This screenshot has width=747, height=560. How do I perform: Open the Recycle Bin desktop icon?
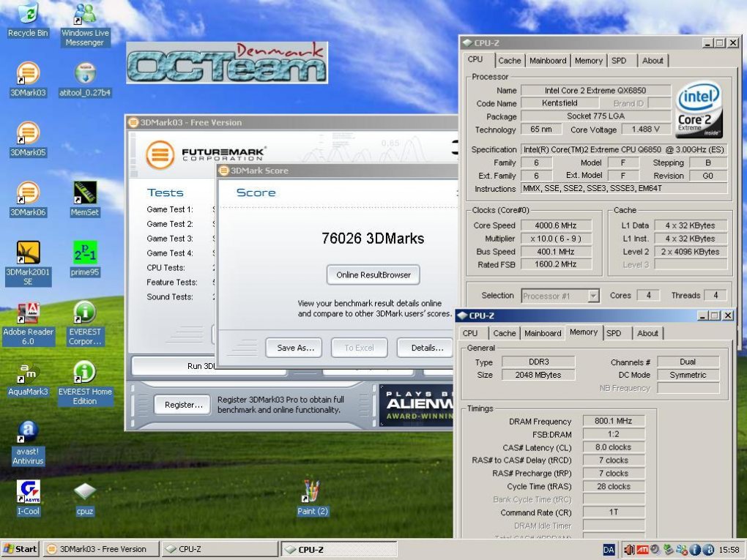(28, 19)
